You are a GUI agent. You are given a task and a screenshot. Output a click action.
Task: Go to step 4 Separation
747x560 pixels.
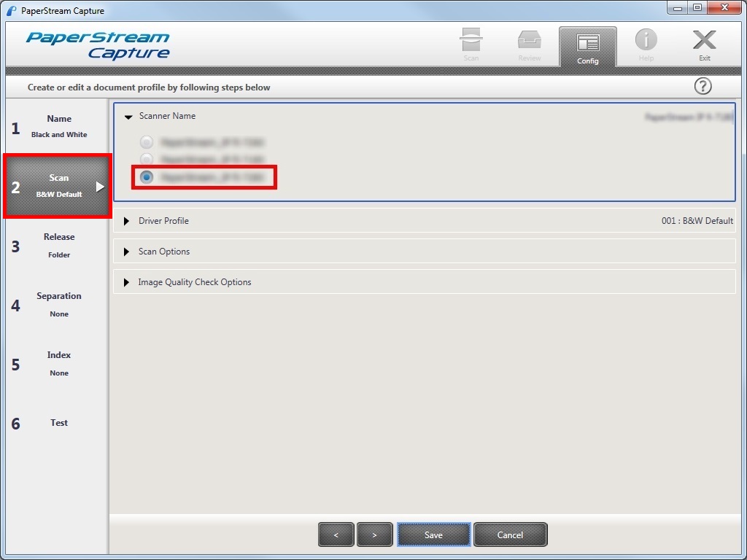point(57,305)
